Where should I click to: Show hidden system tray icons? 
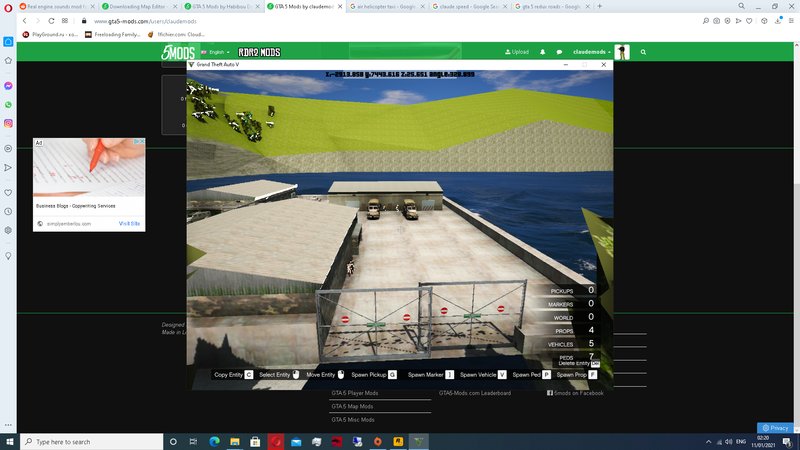tap(708, 441)
